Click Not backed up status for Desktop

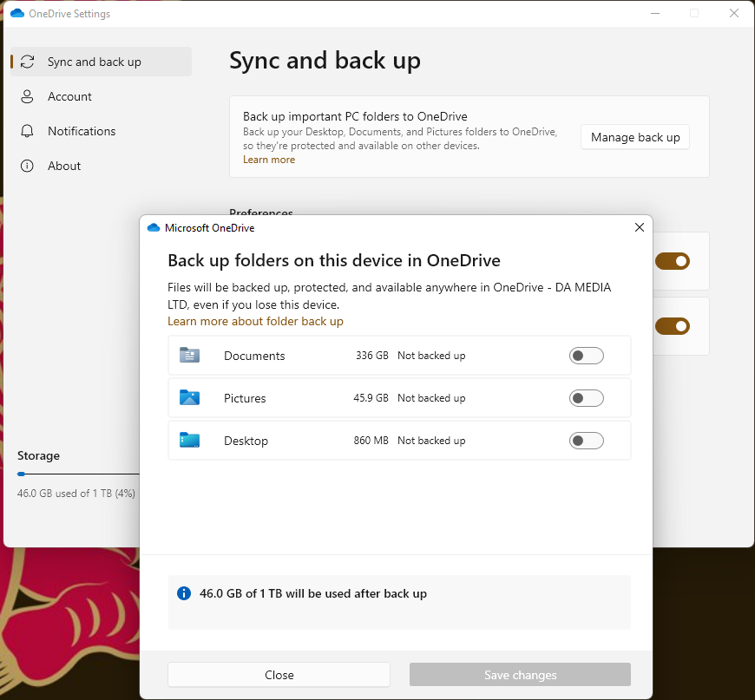(431, 440)
